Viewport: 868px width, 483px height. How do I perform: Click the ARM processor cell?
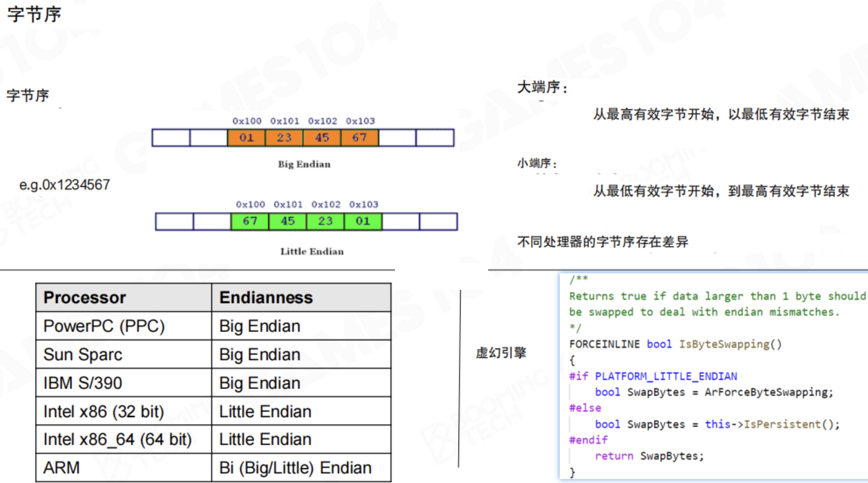[x=61, y=468]
